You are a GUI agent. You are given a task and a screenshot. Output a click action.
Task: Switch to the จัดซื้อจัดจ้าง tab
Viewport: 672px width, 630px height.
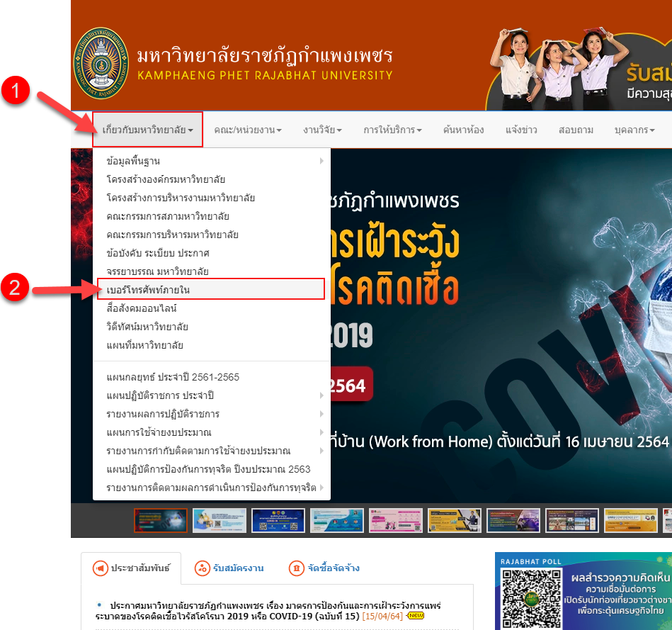click(324, 568)
